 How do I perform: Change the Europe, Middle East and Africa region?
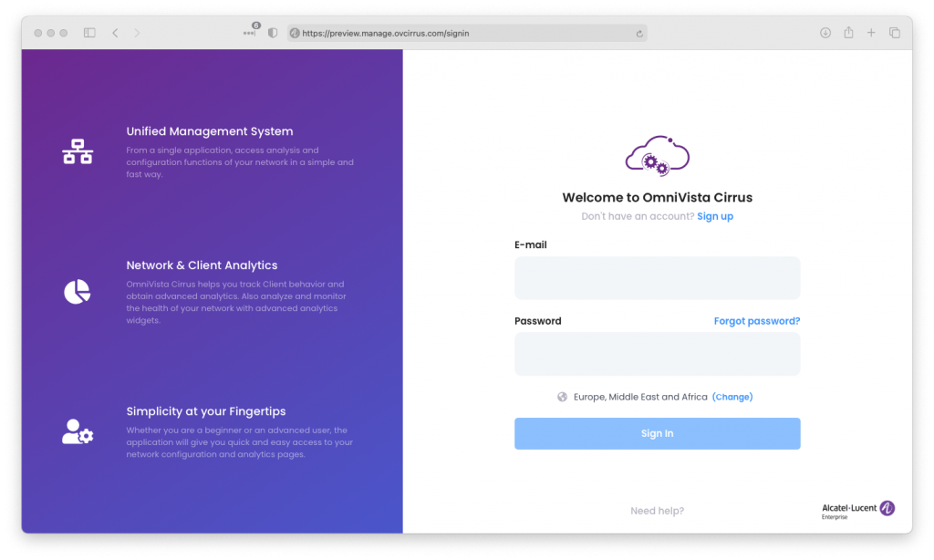pyautogui.click(x=732, y=397)
